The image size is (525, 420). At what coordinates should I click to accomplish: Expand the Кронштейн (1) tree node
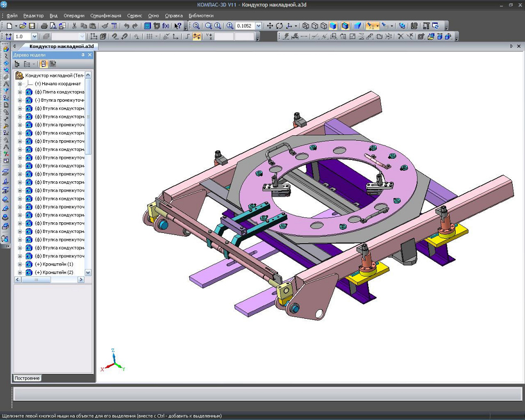[x=20, y=264]
